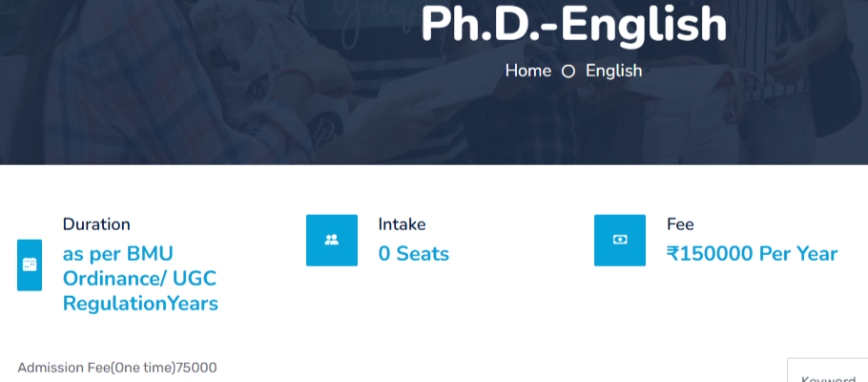The width and height of the screenshot is (868, 382).
Task: Click the 'as per BMU' duration line
Action: tap(117, 254)
